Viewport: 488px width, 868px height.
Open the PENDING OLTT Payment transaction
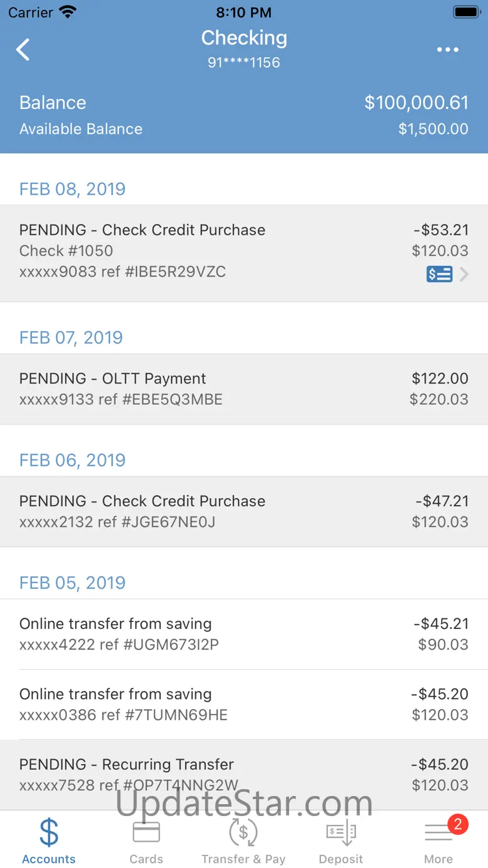point(244,389)
